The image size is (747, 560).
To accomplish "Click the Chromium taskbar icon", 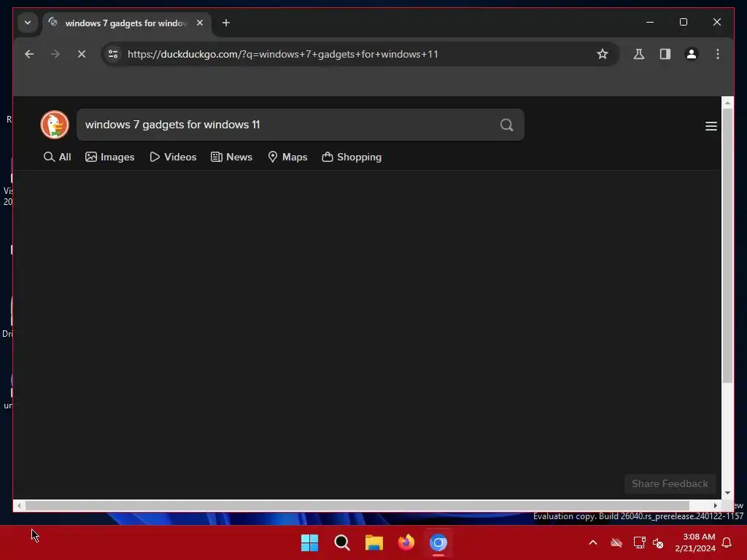I will coord(438,542).
